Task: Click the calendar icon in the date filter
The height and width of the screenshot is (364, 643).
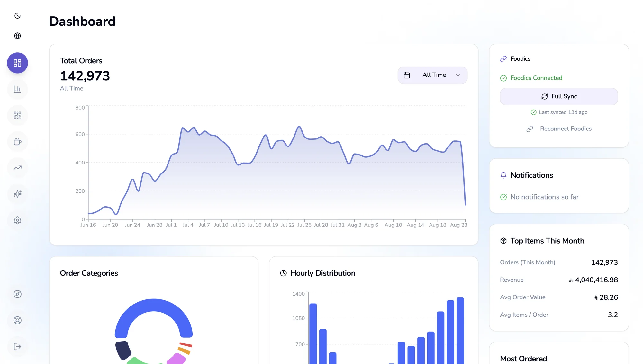Action: (407, 75)
